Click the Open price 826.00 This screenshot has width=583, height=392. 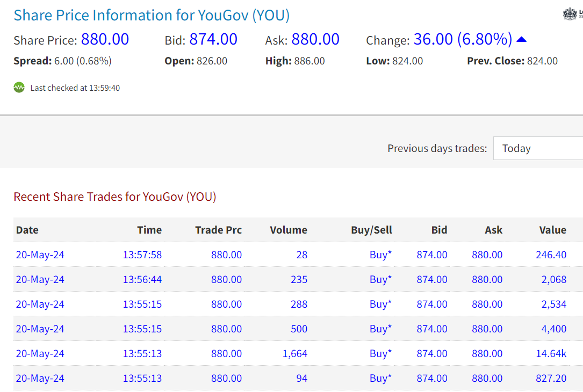click(x=212, y=61)
